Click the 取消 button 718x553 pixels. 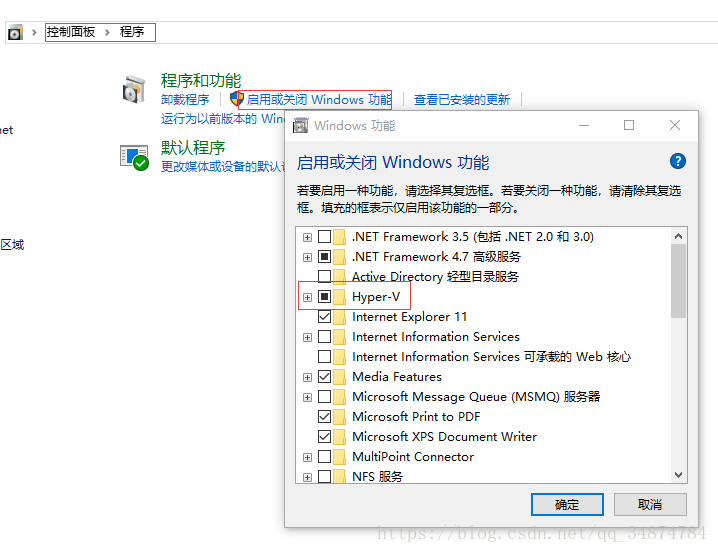click(x=650, y=504)
